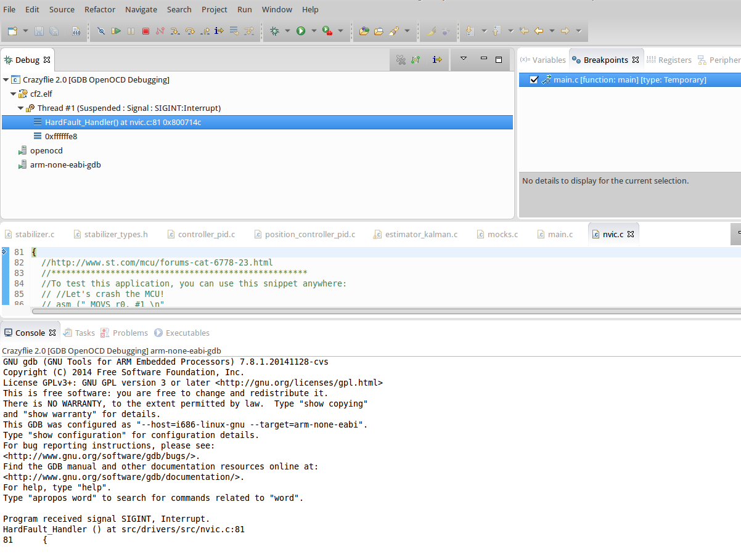
Task: Click the Resume debug button
Action: 116,31
